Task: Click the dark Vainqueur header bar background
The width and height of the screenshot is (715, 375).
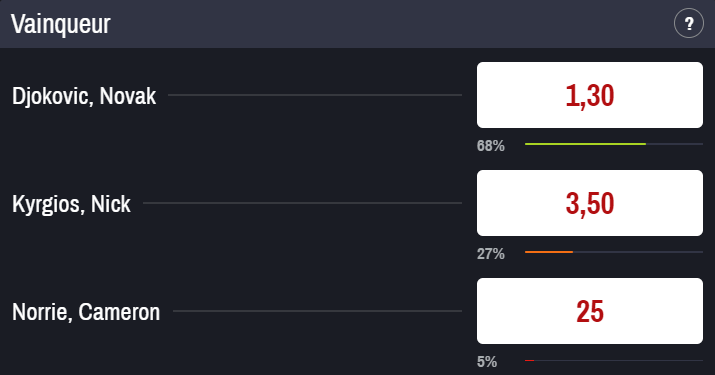Action: coord(358,24)
